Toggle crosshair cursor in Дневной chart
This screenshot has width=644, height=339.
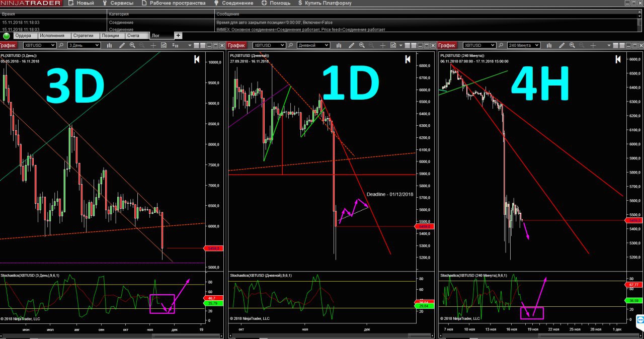pyautogui.click(x=383, y=45)
